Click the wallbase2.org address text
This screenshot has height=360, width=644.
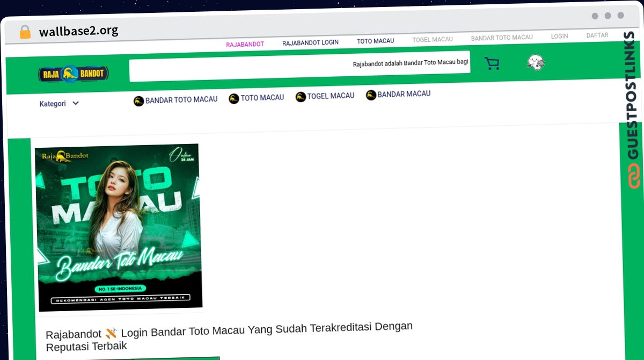click(79, 31)
